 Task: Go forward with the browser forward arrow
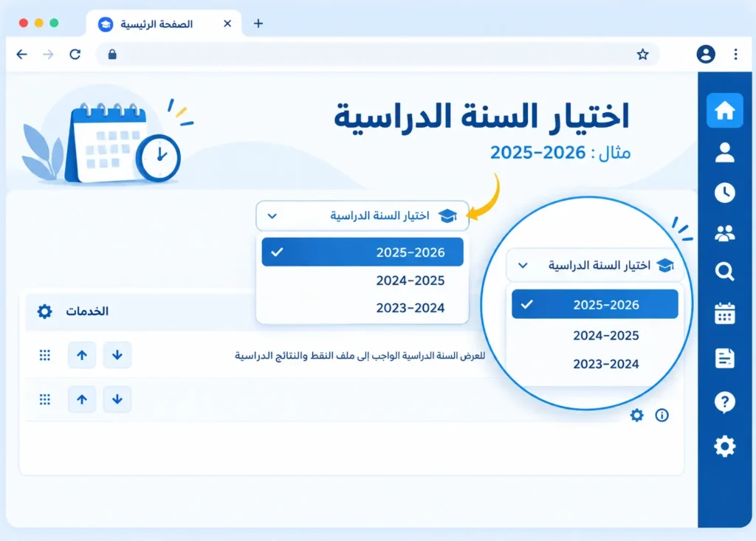[48, 55]
